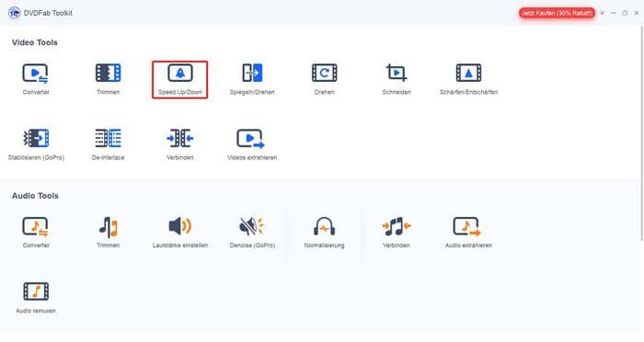
Task: Launch the Audio extrahieren tool
Action: [468, 233]
